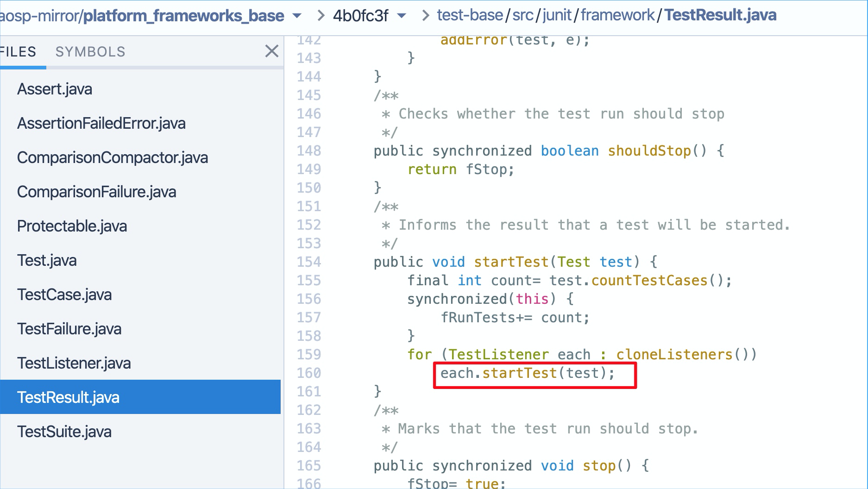Click line number 157

[x=309, y=318]
